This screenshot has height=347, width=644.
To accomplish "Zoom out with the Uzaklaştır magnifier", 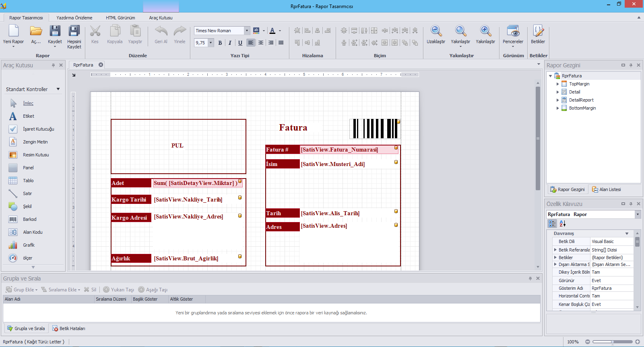I will [436, 31].
